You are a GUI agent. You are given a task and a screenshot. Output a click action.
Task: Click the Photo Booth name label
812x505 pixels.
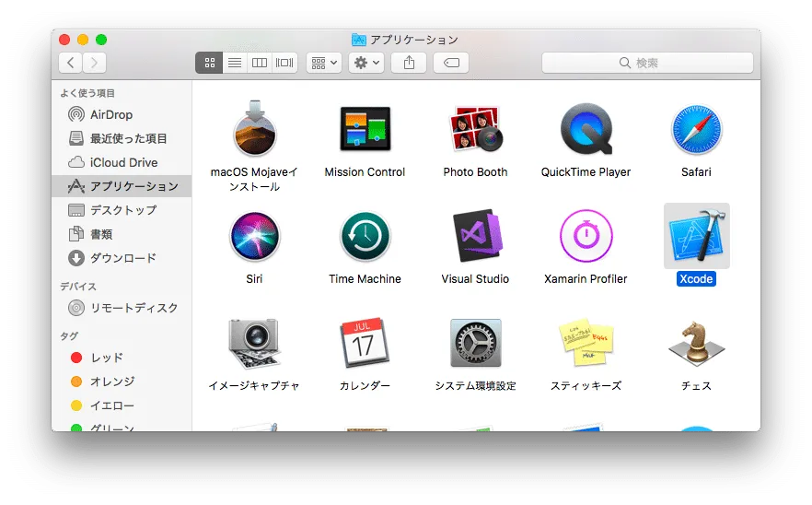coord(475,172)
